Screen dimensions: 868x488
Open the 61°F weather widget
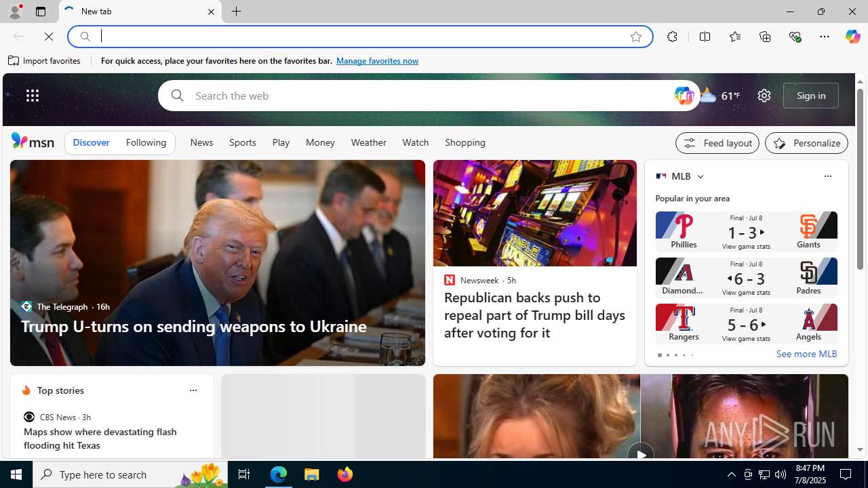coord(719,96)
